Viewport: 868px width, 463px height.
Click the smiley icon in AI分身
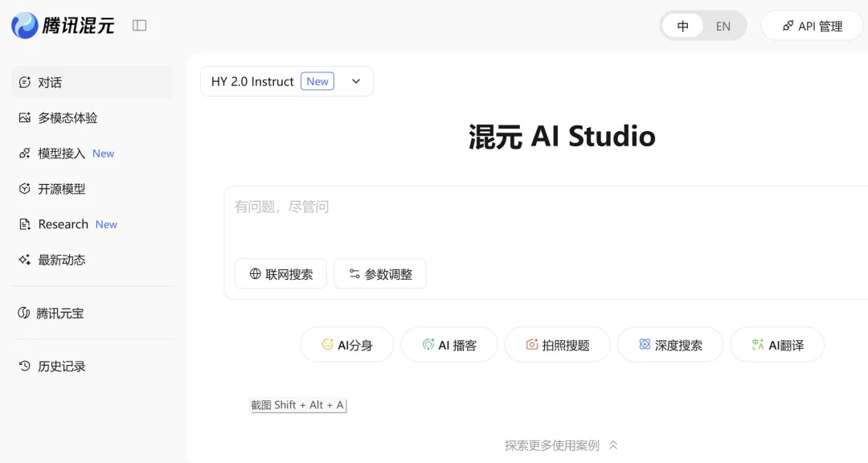coord(328,345)
